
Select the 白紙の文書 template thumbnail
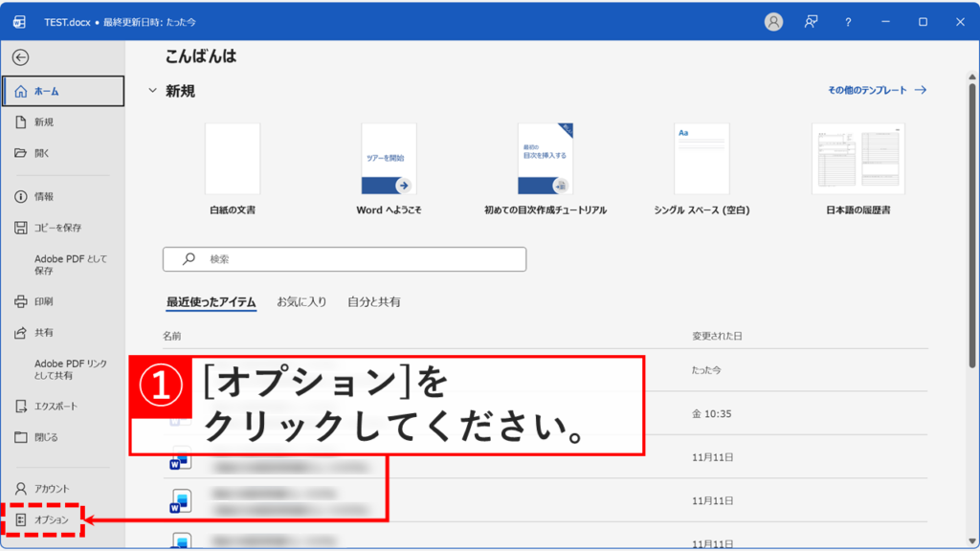[231, 158]
